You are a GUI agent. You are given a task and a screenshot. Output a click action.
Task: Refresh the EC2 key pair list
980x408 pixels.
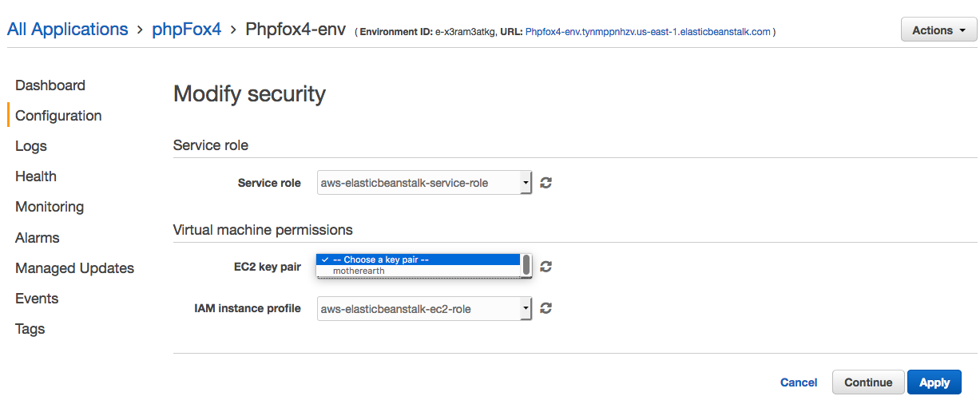click(x=546, y=267)
